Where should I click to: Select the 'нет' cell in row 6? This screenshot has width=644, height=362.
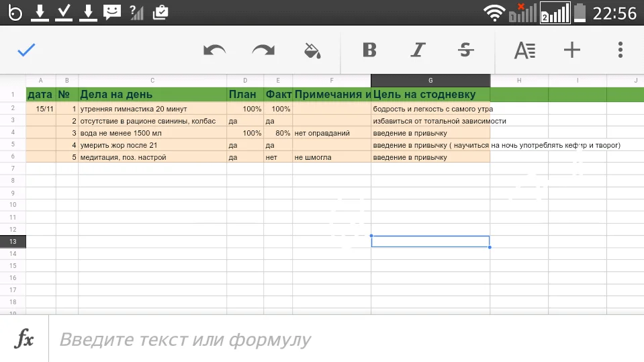tap(278, 157)
